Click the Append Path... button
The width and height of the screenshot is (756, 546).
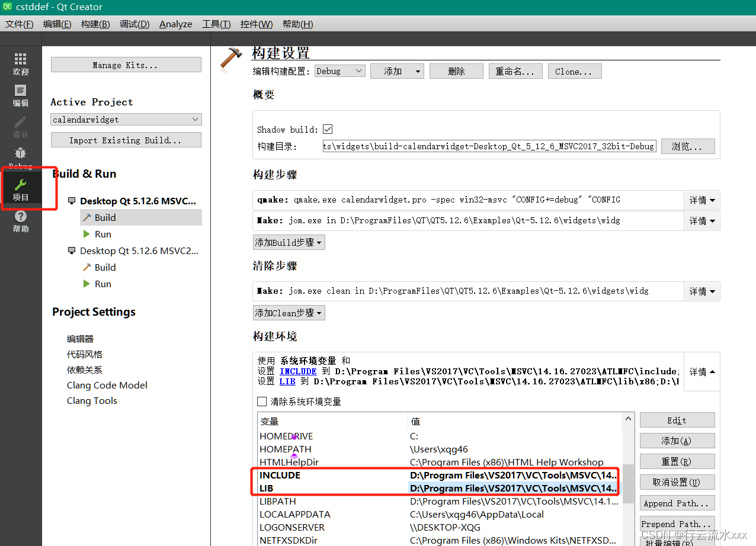click(677, 503)
